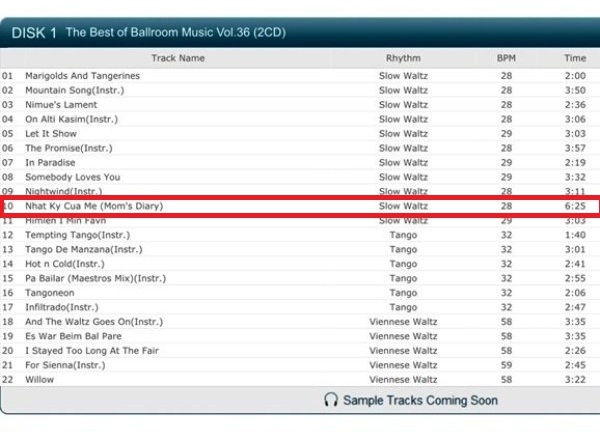Select track Marigolds And Tangerines
The image size is (600, 432).
pos(82,76)
